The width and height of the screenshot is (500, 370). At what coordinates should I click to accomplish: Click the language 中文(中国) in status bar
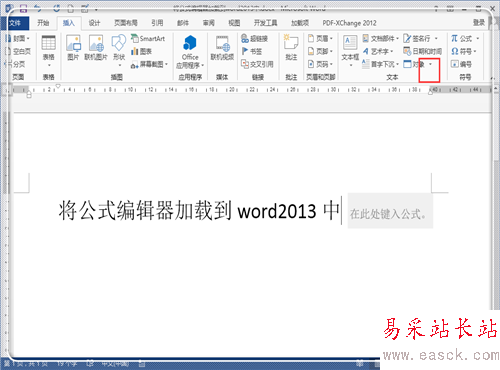[x=115, y=364]
